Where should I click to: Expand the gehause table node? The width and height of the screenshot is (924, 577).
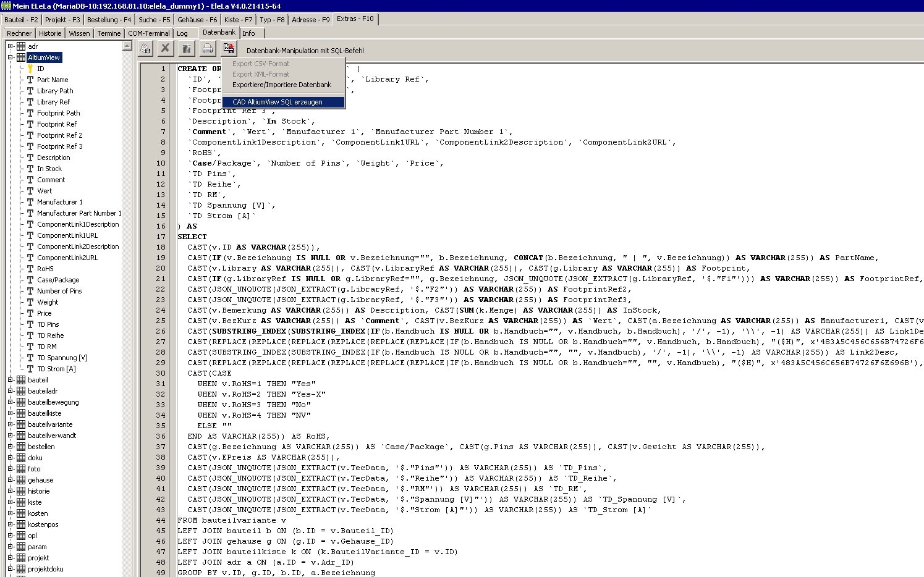[x=11, y=480]
